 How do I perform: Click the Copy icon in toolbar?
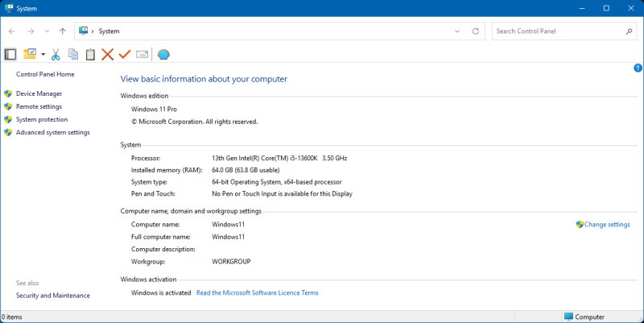point(73,54)
